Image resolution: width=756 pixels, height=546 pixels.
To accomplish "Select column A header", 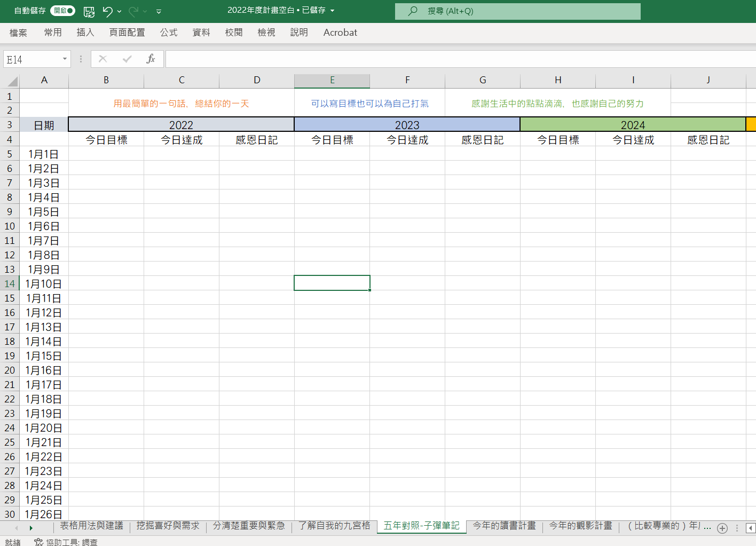I will coord(44,81).
